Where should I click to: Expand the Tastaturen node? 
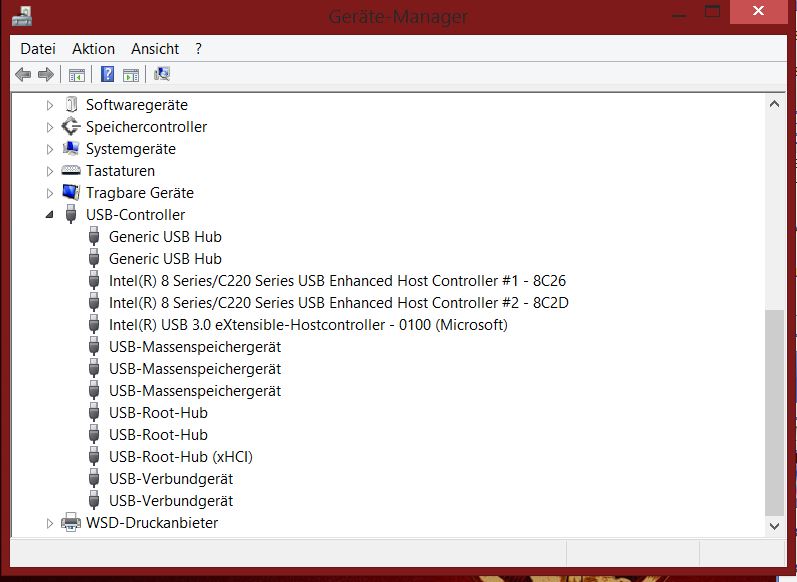click(49, 171)
